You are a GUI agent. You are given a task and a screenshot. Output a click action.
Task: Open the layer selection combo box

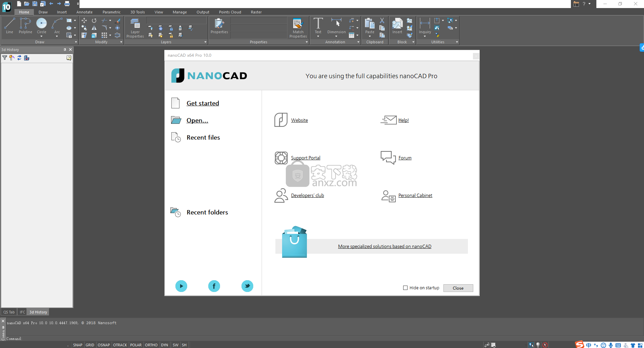(x=176, y=20)
